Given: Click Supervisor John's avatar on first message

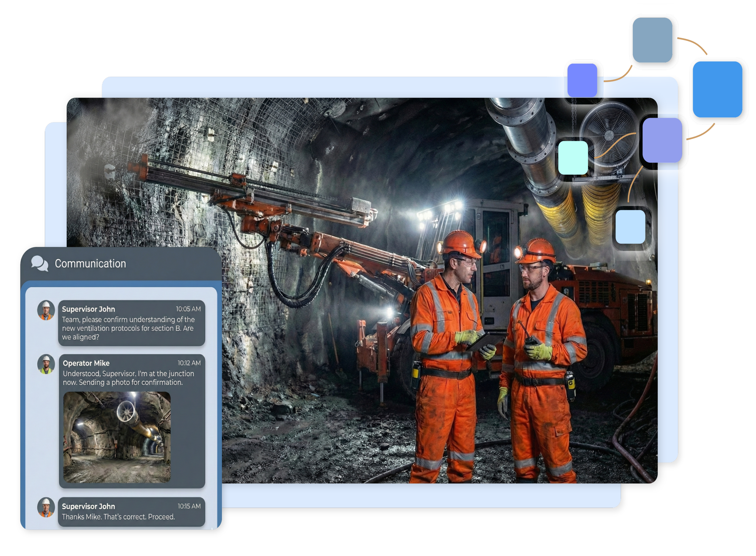Looking at the screenshot, I should (46, 310).
